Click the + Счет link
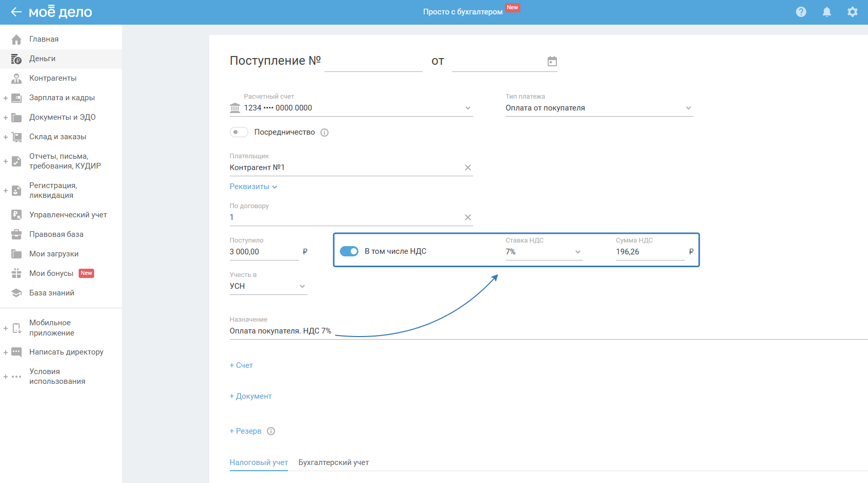The width and height of the screenshot is (868, 483). point(241,365)
